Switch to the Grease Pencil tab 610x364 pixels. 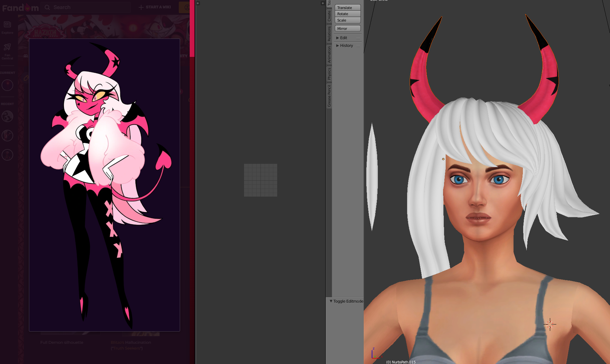click(329, 96)
